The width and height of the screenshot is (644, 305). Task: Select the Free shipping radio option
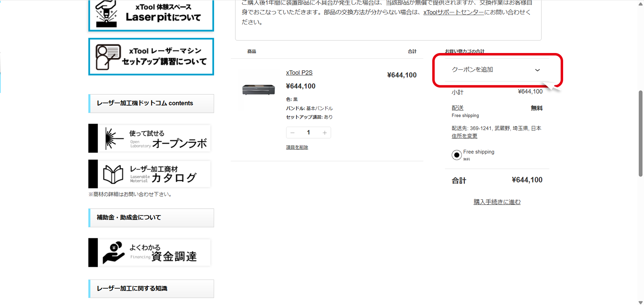(x=456, y=155)
